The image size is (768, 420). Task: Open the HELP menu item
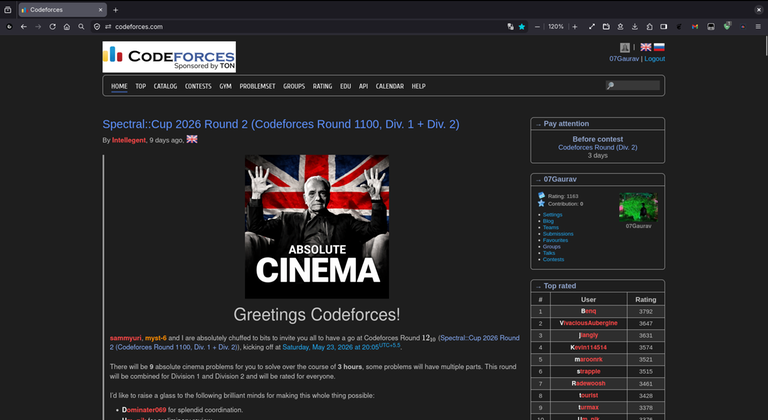click(x=418, y=86)
